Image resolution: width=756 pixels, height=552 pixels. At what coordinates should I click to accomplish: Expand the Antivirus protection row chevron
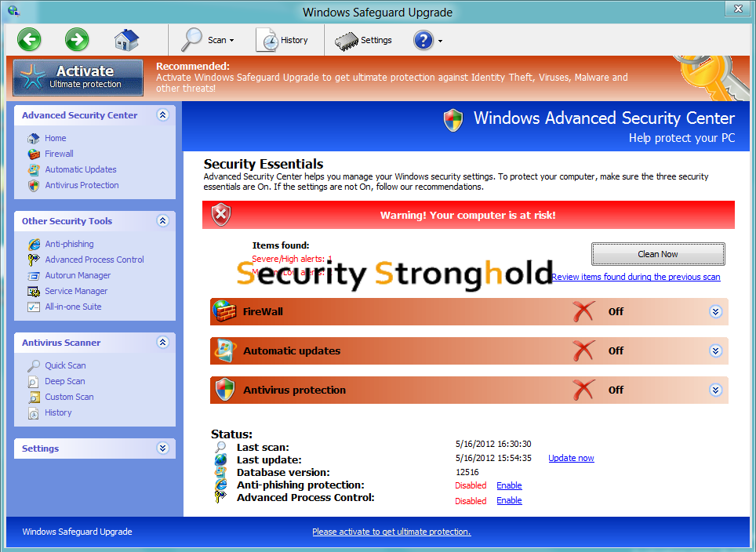point(715,390)
